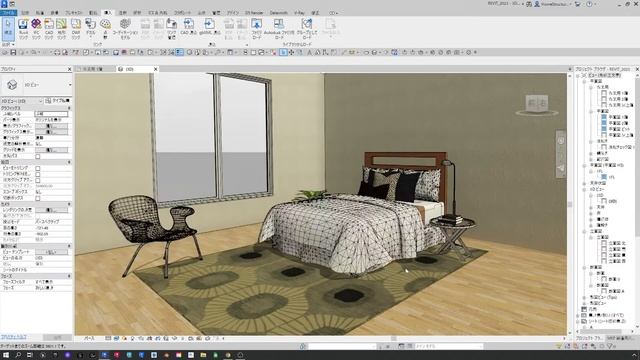Click the shadows icon on view control bar
The width and height of the screenshot is (640, 360).
(133, 338)
